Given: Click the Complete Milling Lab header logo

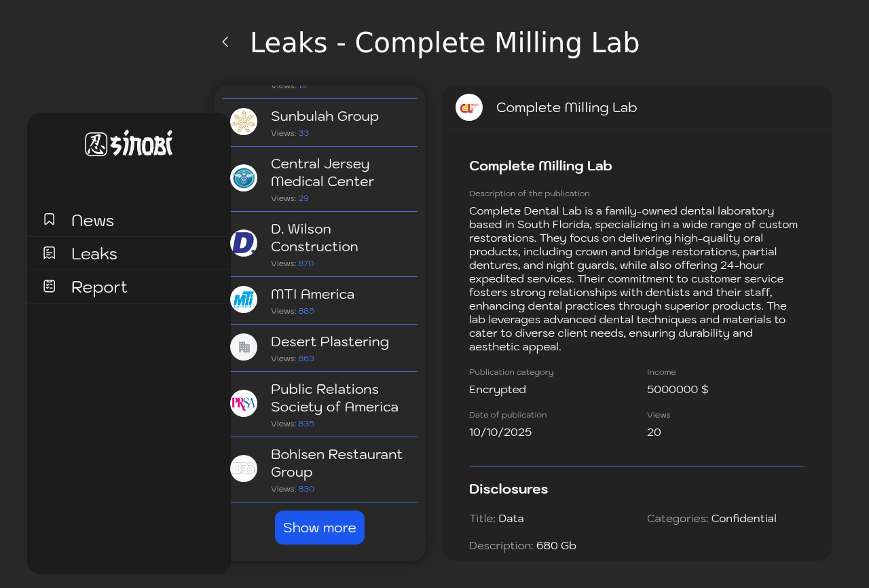Looking at the screenshot, I should (x=469, y=107).
